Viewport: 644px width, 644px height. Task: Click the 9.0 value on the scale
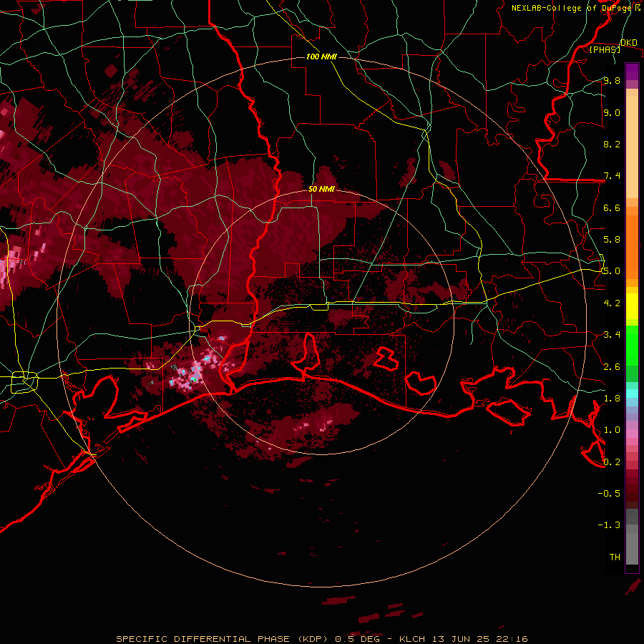(612, 112)
